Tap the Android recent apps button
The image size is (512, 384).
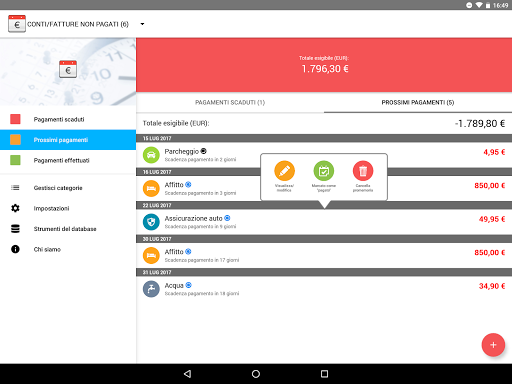[x=324, y=374]
